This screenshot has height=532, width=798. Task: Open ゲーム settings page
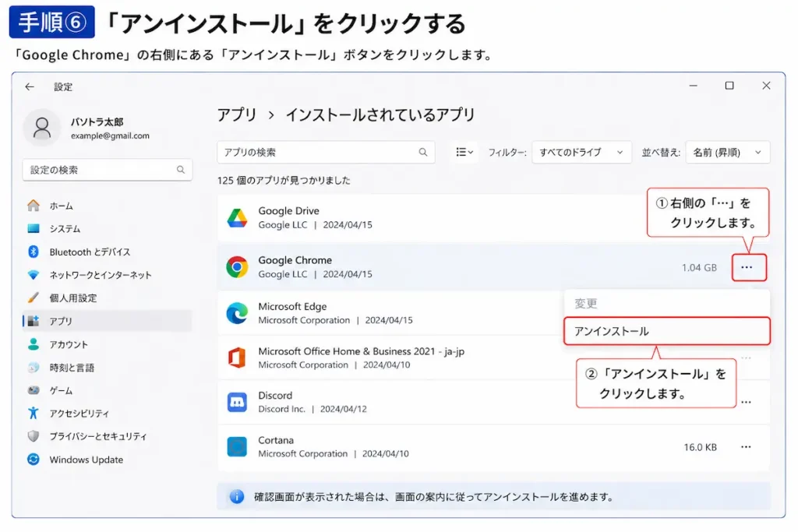[108, 390]
